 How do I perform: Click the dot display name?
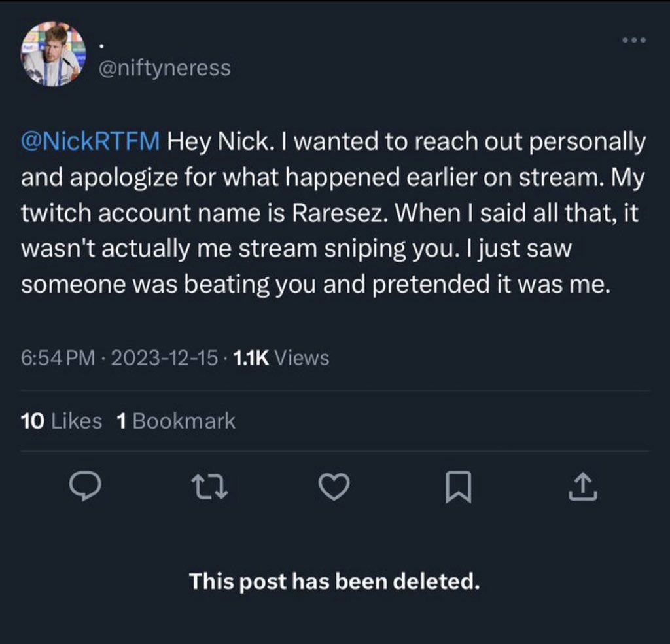click(x=101, y=48)
